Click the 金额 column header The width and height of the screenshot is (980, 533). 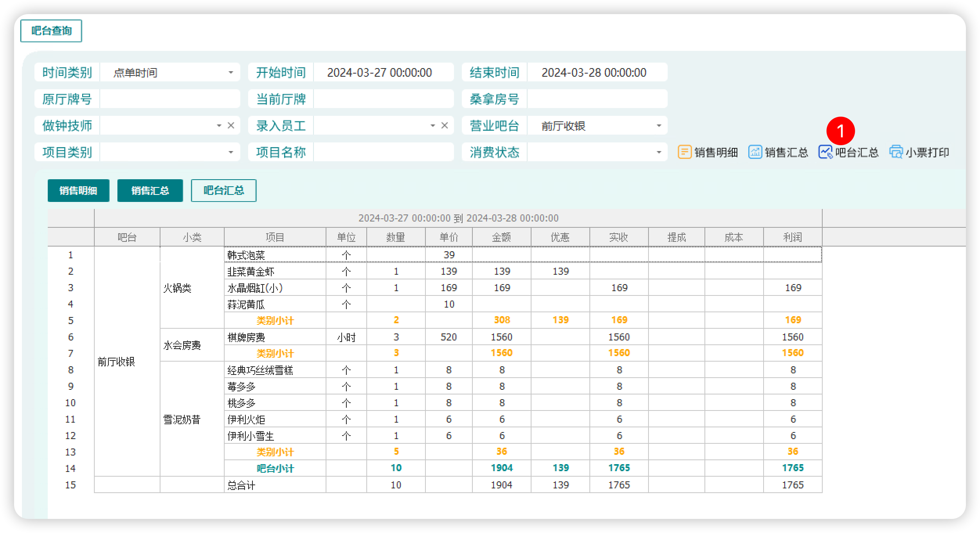[502, 237]
